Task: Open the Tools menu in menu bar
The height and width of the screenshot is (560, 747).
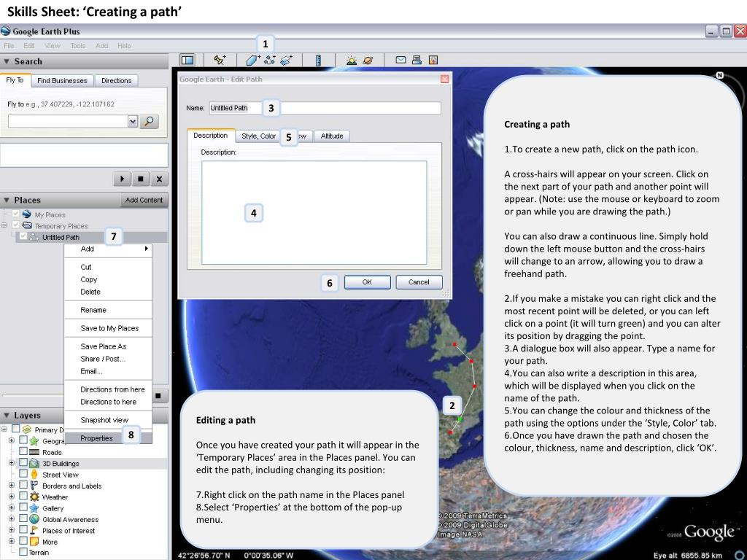Action: (x=77, y=46)
